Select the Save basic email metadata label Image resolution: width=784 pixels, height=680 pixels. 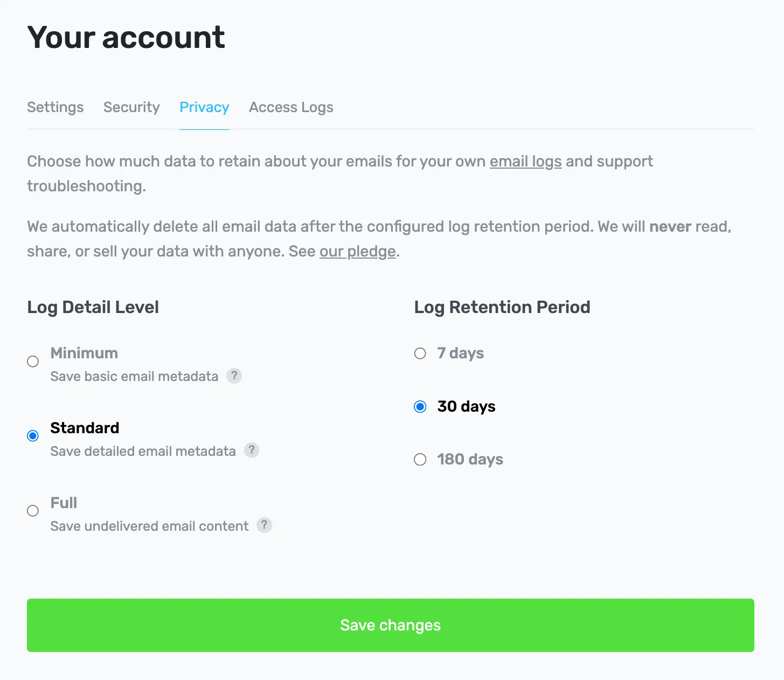[134, 376]
